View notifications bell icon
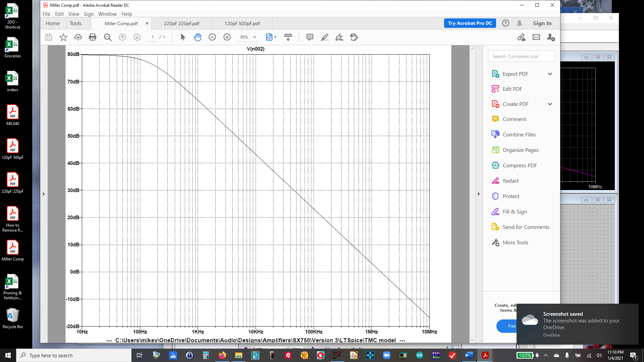Viewport: 644px width, 362px height. 519,23
